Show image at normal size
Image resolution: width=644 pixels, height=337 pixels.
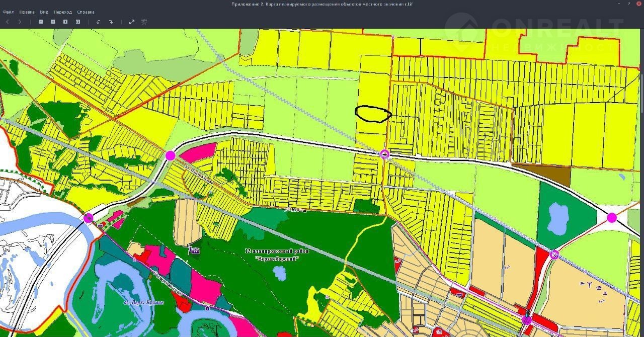[x=65, y=22]
